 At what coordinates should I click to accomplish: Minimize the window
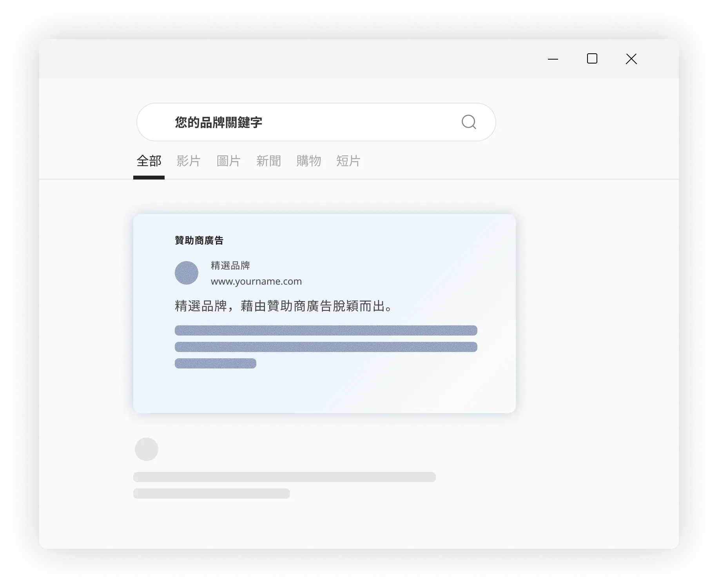pos(553,59)
